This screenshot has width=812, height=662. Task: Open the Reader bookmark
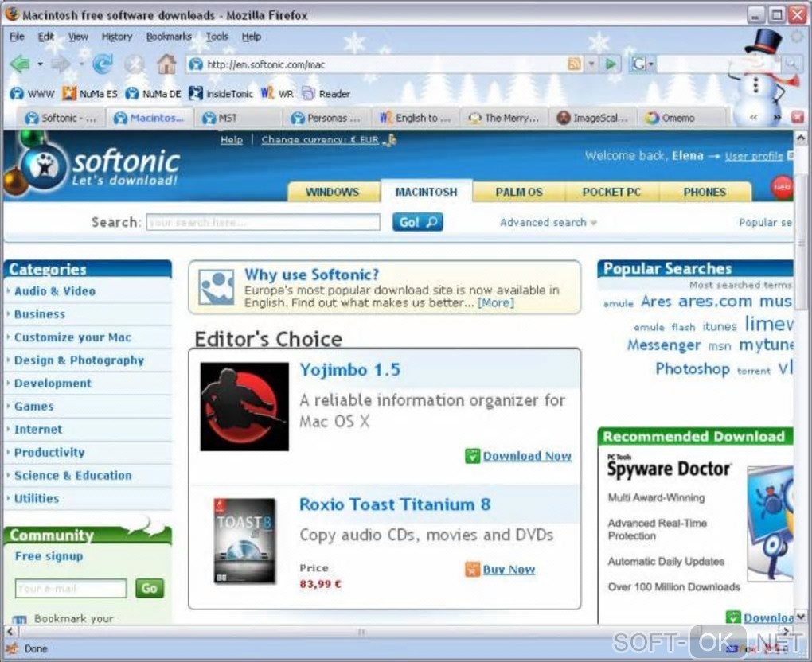[326, 94]
